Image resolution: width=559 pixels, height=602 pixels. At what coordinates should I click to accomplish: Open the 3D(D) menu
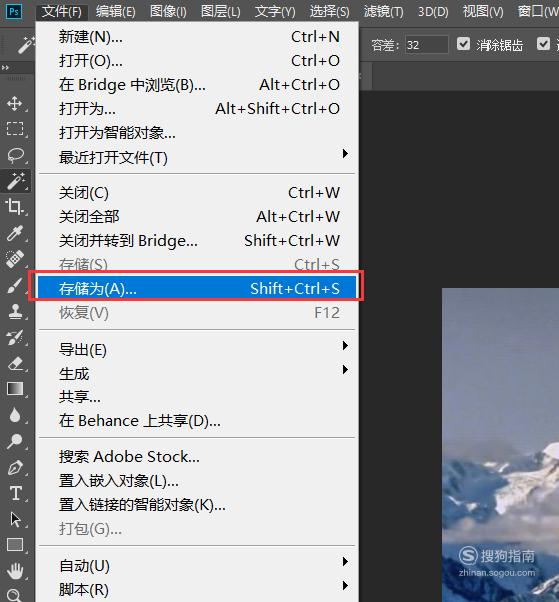click(x=433, y=12)
